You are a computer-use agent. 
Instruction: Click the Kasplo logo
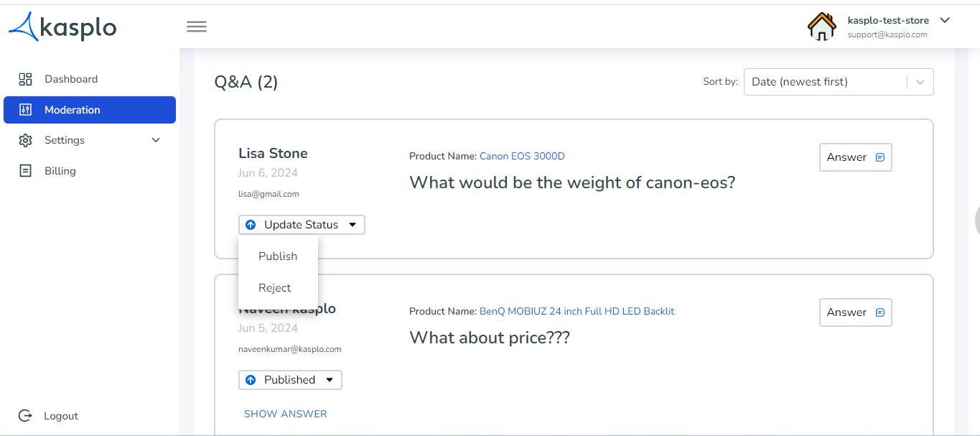click(62, 27)
